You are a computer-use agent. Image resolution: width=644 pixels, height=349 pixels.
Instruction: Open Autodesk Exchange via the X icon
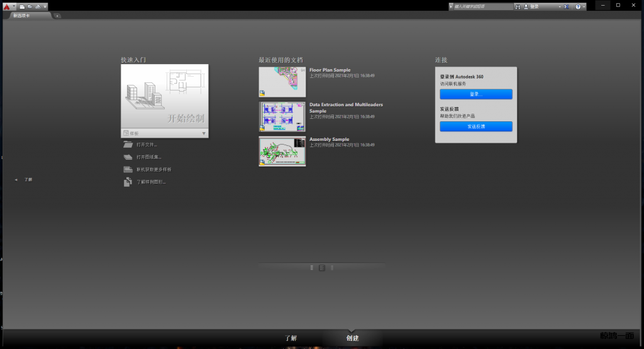(x=565, y=6)
